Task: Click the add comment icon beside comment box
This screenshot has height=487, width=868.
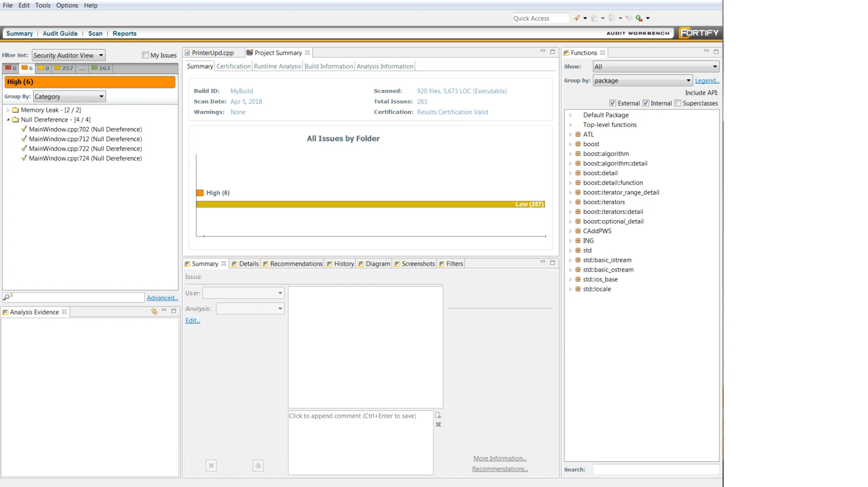Action: coord(438,414)
